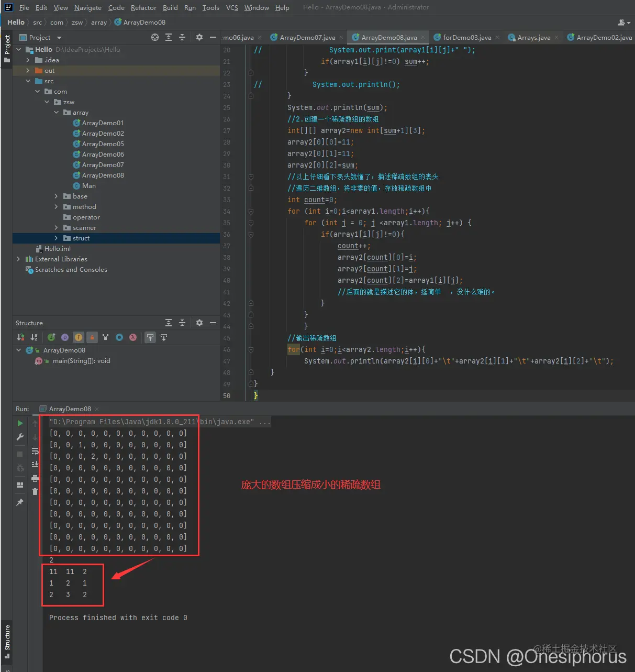The image size is (635, 672).
Task: Close the ArrayDemo08 Run tab
Action: click(x=97, y=409)
